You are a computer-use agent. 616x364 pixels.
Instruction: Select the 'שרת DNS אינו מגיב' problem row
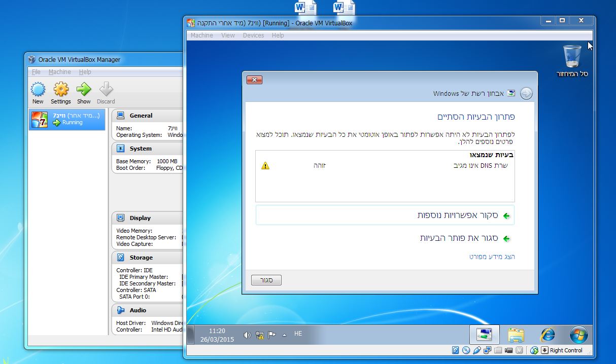coord(385,166)
